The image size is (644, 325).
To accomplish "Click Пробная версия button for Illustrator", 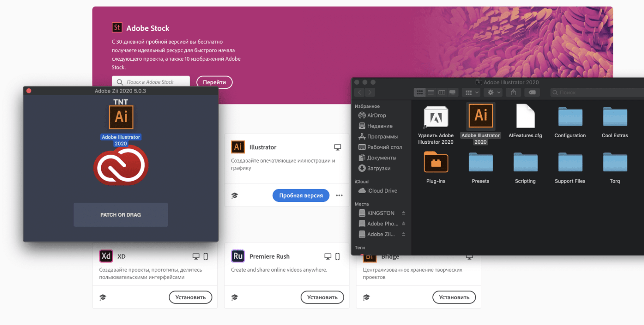I will [301, 195].
